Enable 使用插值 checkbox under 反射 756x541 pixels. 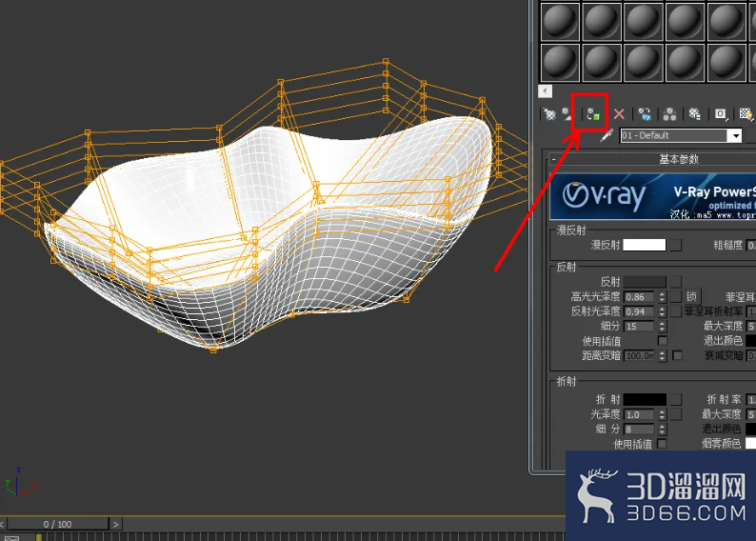tap(663, 341)
